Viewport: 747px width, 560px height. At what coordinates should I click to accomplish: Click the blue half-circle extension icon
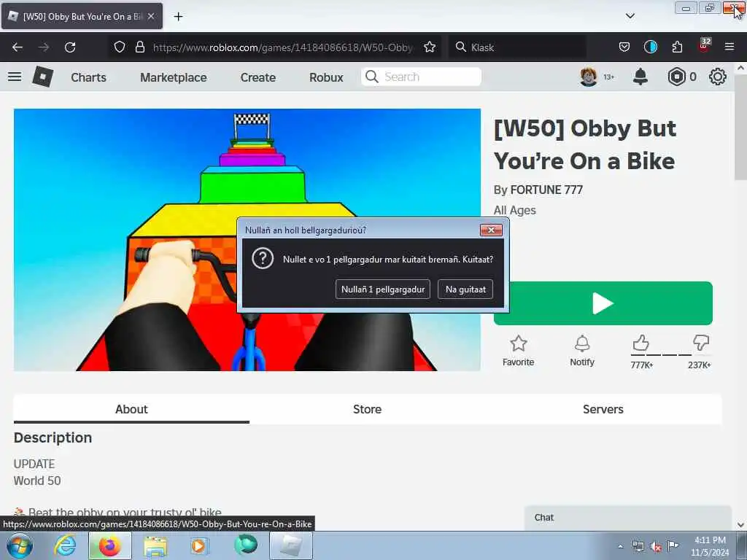coord(650,47)
